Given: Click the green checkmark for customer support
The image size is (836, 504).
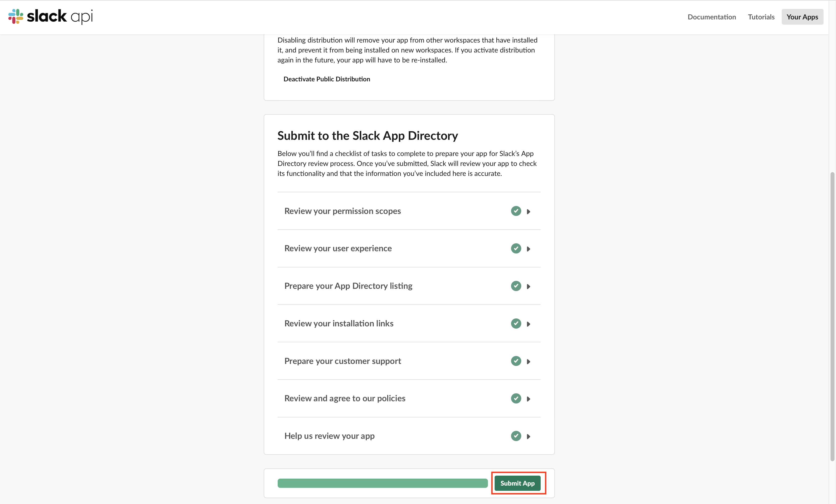Looking at the screenshot, I should pos(516,361).
